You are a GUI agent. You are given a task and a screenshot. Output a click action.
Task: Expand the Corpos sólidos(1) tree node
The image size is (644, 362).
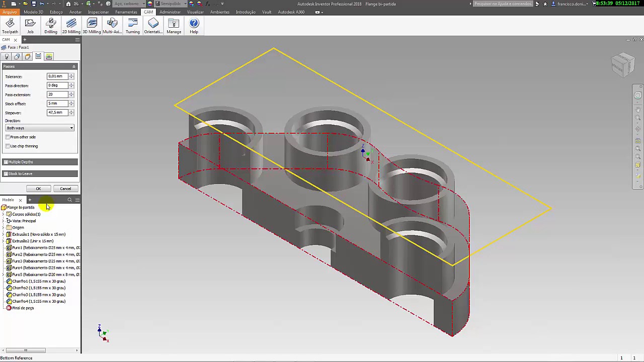pyautogui.click(x=4, y=214)
